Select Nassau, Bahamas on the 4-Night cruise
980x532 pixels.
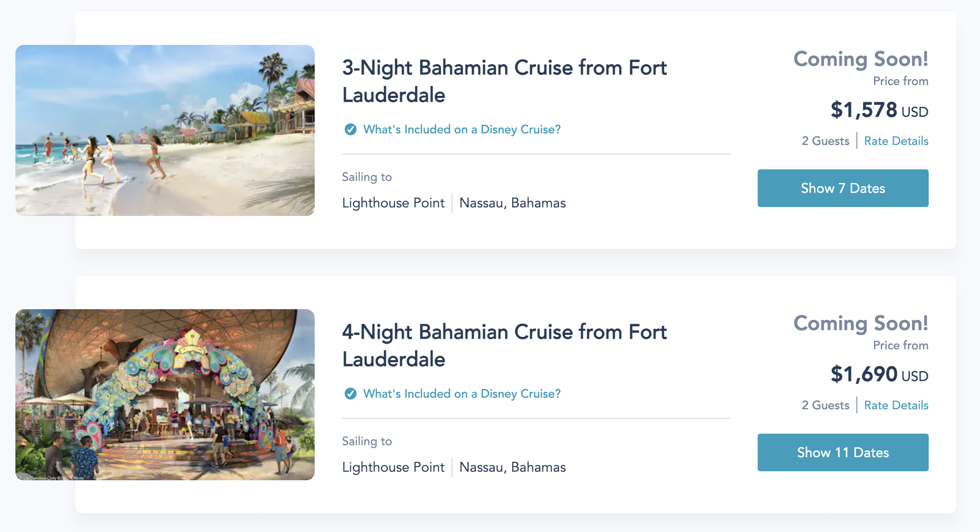point(512,467)
